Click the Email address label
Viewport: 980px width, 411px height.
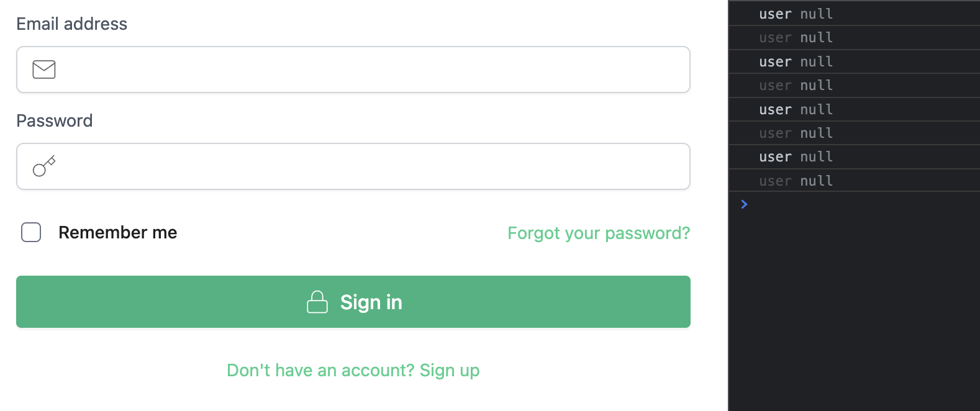coord(72,24)
